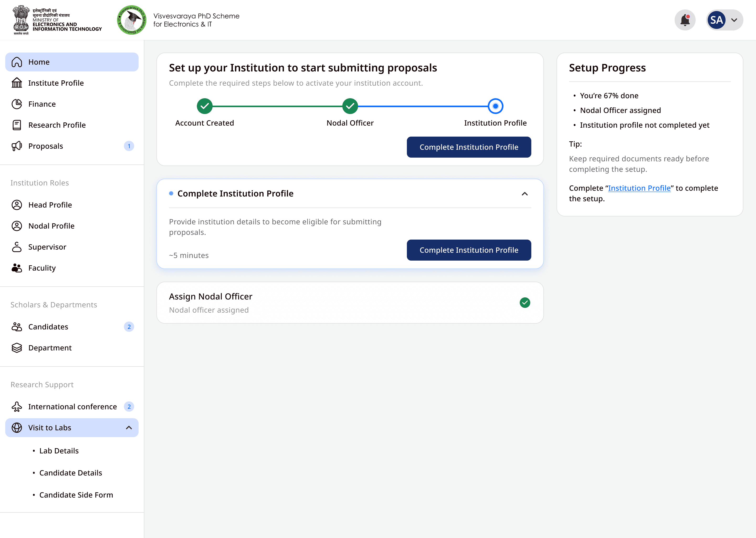Viewport: 756px width, 538px height.
Task: Click the Faculty group icon
Action: point(17,268)
